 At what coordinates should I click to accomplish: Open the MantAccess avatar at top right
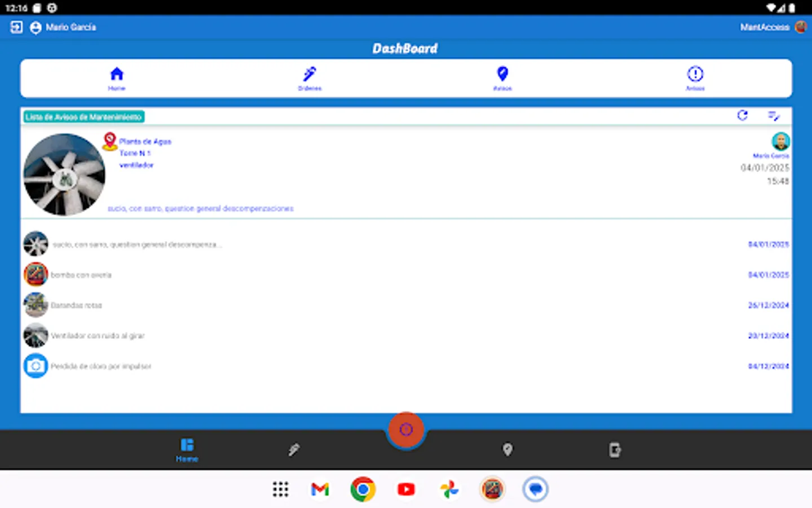(x=800, y=27)
